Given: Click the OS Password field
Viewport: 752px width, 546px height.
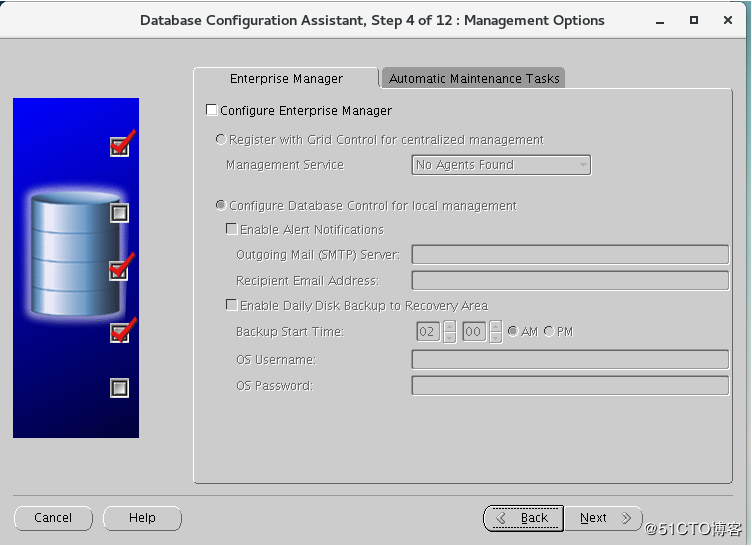Looking at the screenshot, I should pyautogui.click(x=570, y=385).
